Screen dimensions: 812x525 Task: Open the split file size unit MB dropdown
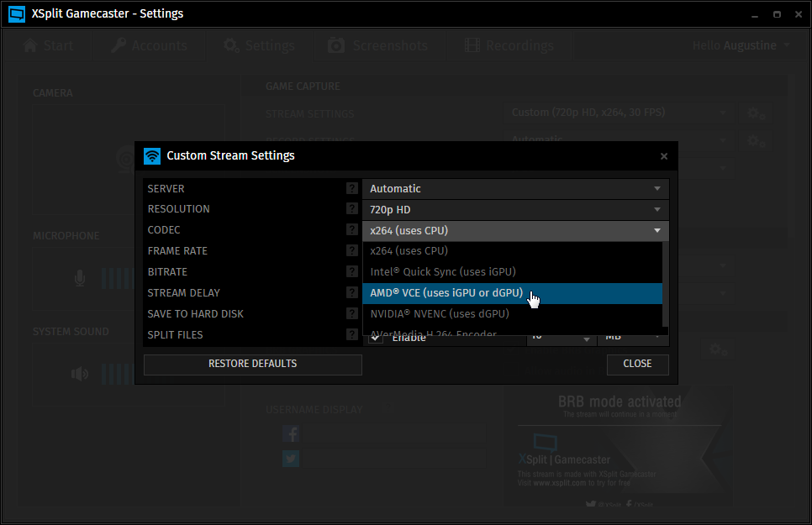633,338
